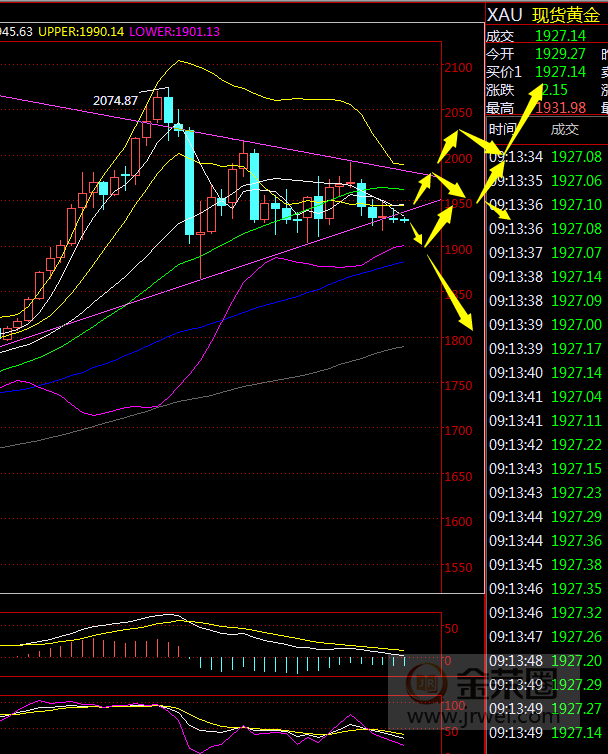The height and width of the screenshot is (754, 608).
Task: Click the 今开 opening price value 1929.27
Action: pyautogui.click(x=560, y=53)
